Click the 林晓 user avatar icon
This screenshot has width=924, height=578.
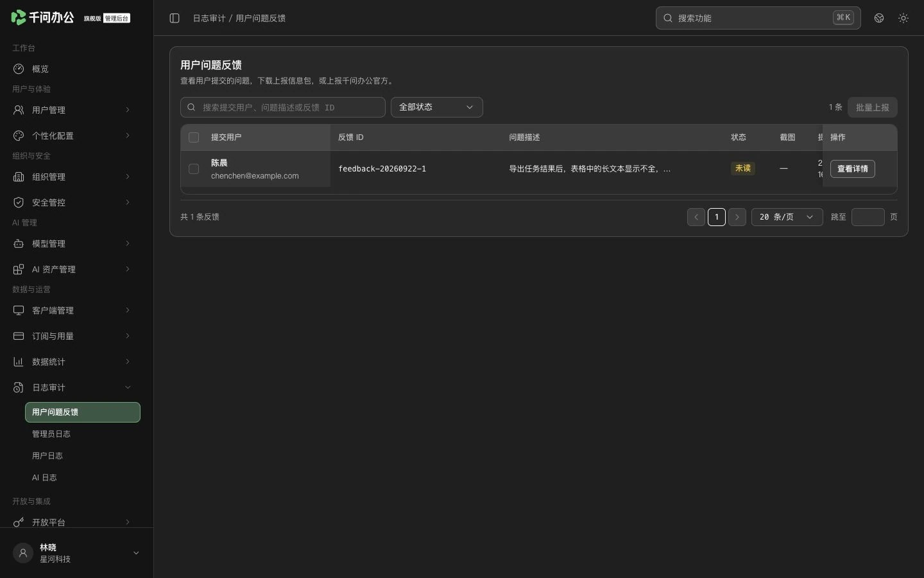coord(23,553)
